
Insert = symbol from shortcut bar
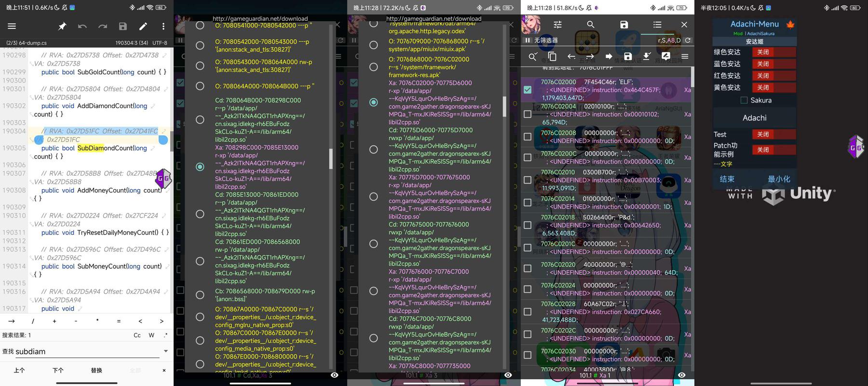[119, 321]
